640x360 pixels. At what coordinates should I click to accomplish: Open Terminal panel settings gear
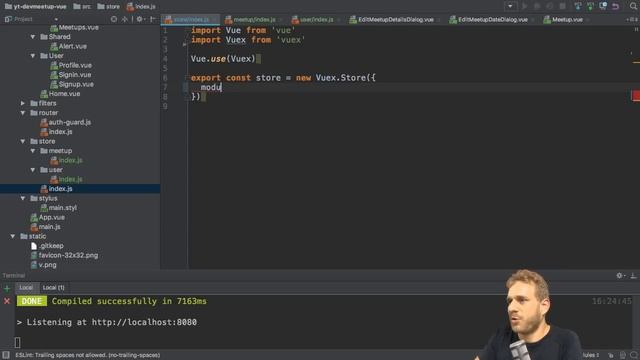tap(620, 276)
